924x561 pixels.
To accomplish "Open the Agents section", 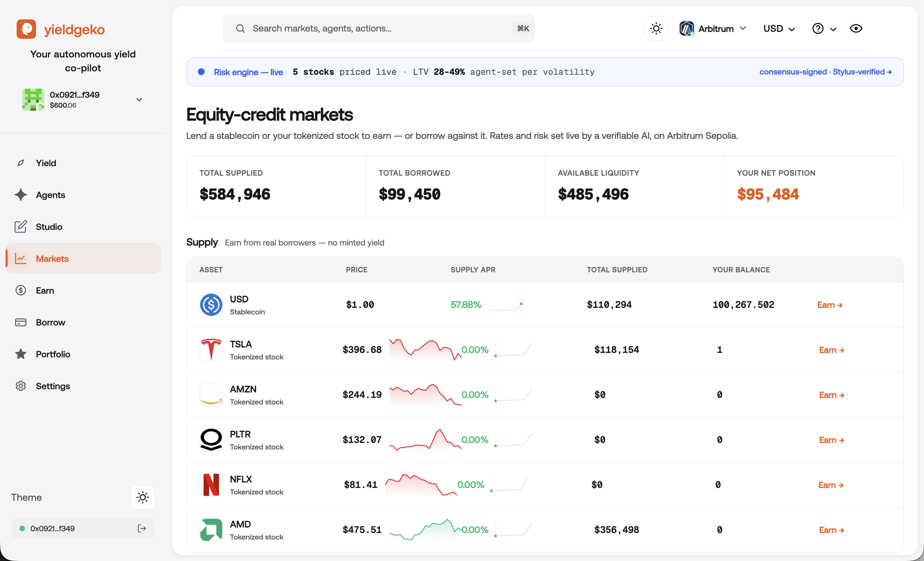I will (83, 195).
